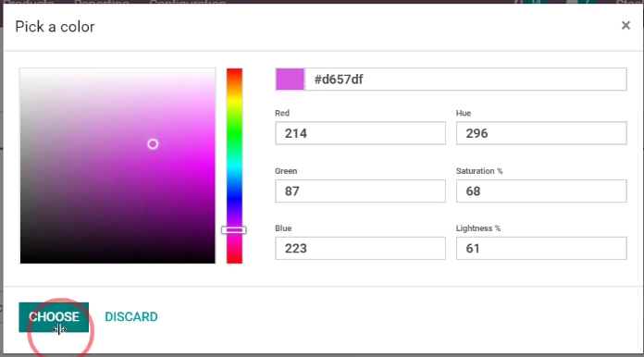Screen dimensions: 644x357
Task: Click the purple color preview swatch
Action: 290,80
